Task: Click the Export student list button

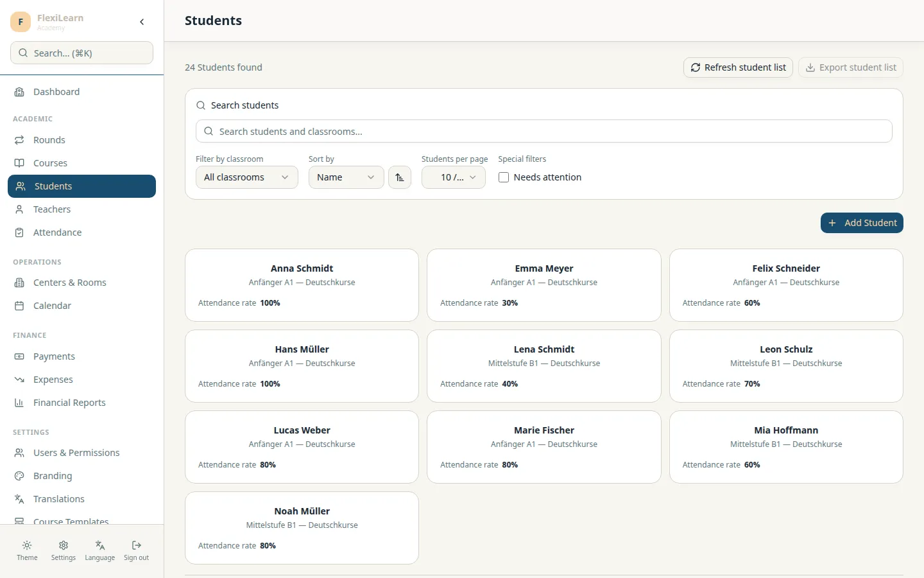Action: [851, 67]
